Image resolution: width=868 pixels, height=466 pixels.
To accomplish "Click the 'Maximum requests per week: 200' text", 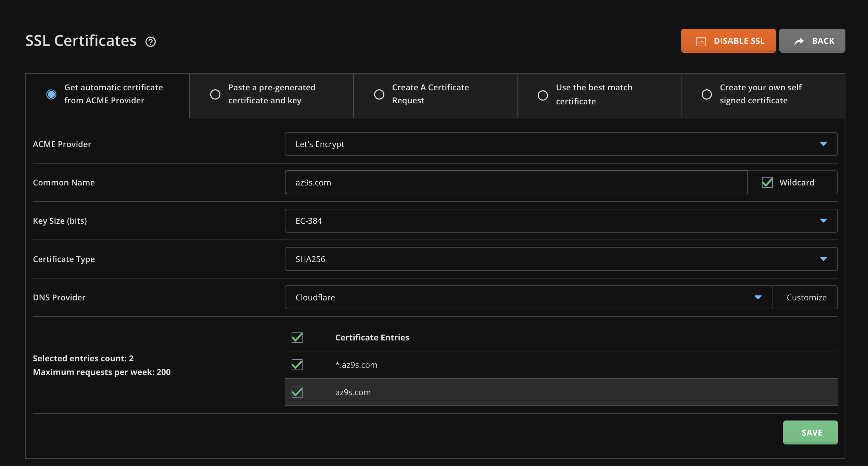I will (102, 372).
